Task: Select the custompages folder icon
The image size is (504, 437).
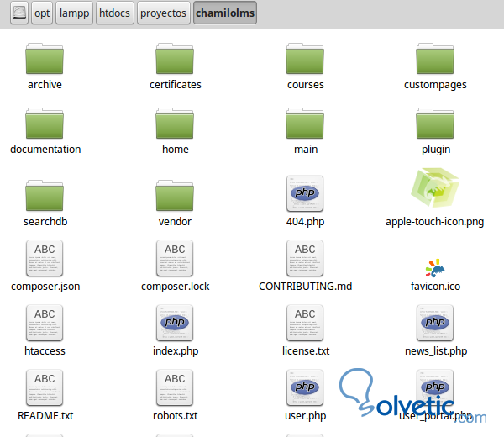Action: click(435, 59)
